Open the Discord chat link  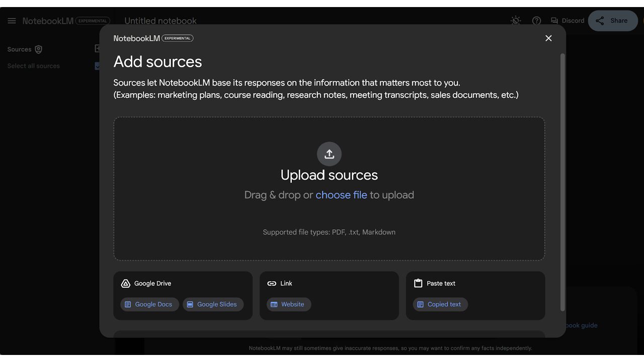coord(568,21)
